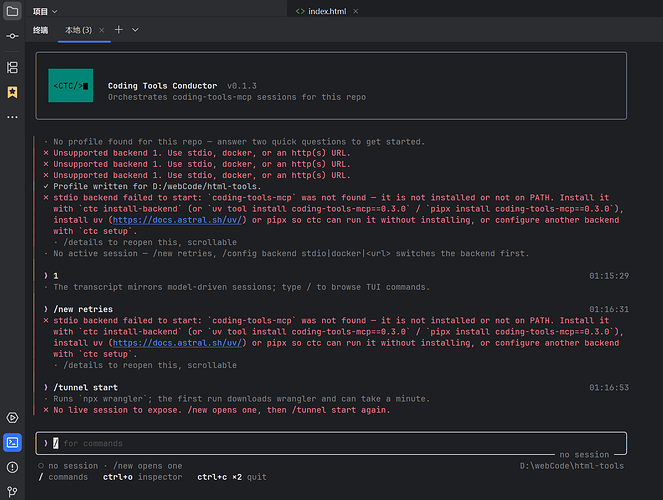Open the Commit tool window
The image size is (663, 500).
(x=12, y=36)
